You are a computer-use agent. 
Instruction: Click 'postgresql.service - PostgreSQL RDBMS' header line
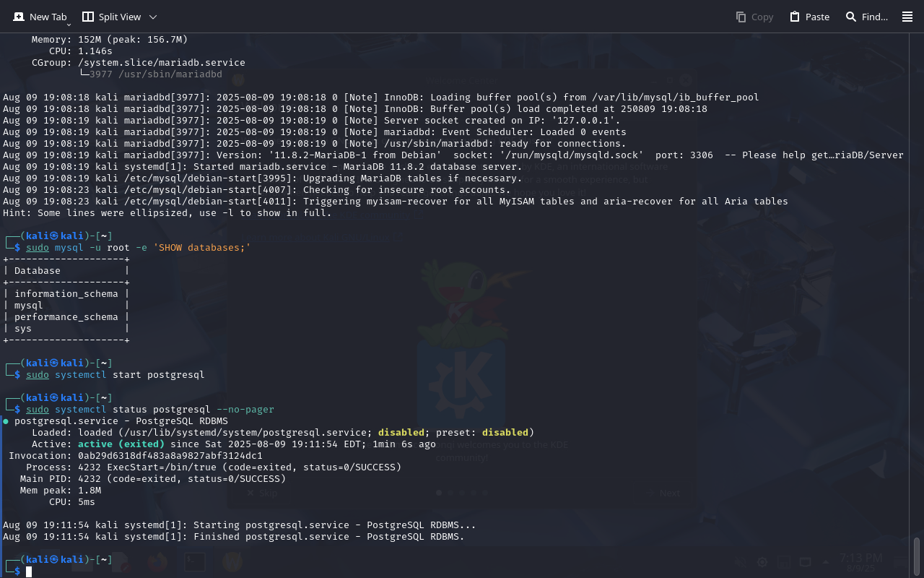point(115,421)
